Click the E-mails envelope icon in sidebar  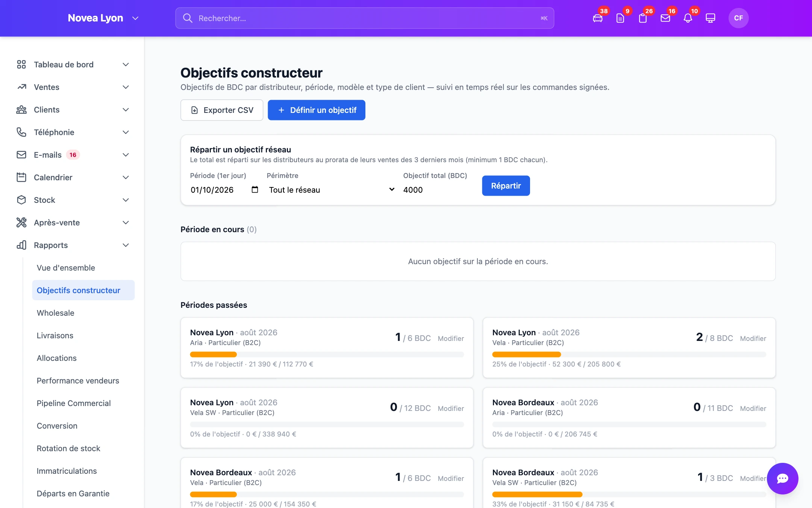(x=21, y=155)
